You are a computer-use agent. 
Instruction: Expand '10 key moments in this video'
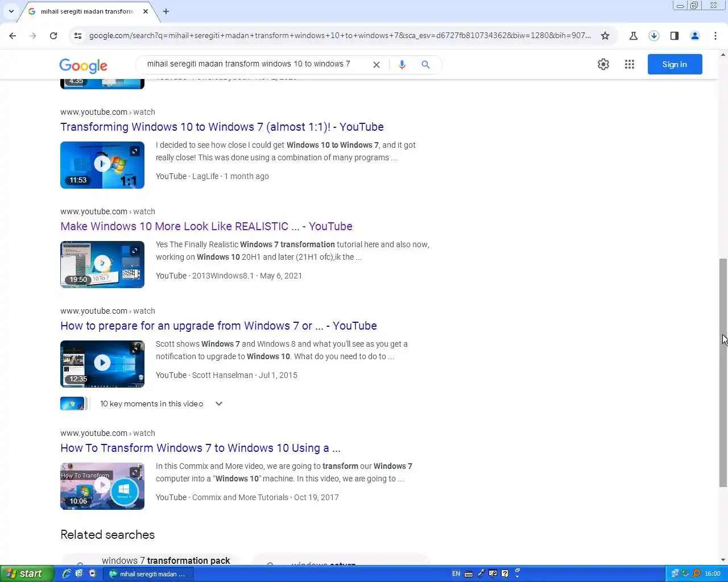point(219,404)
